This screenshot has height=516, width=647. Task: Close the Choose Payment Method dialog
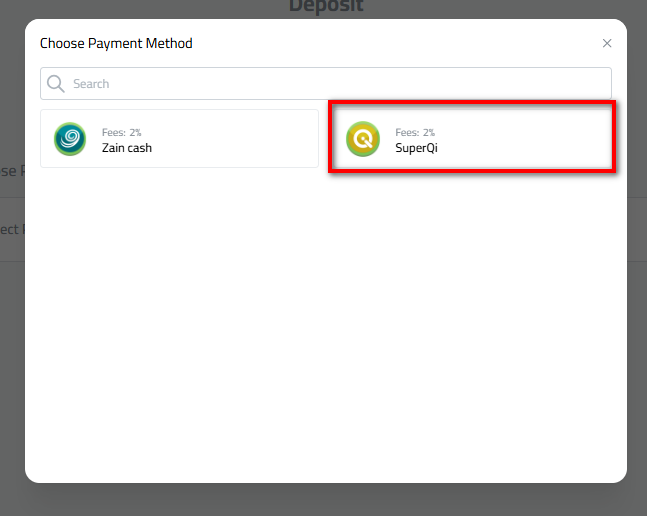(x=607, y=43)
